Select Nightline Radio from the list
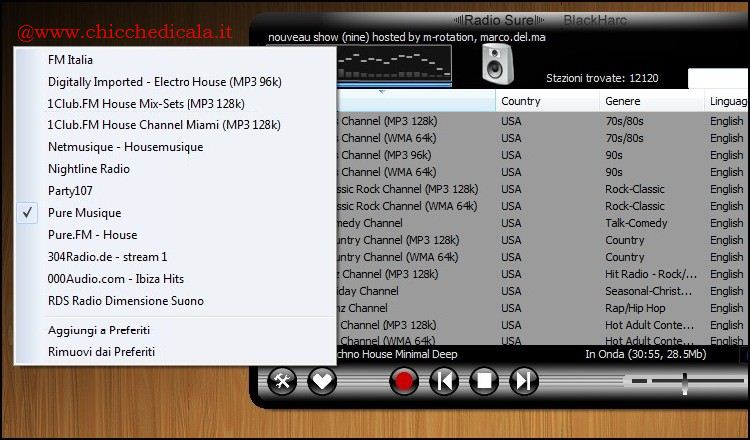Screen dimensions: 750x440 point(89,169)
